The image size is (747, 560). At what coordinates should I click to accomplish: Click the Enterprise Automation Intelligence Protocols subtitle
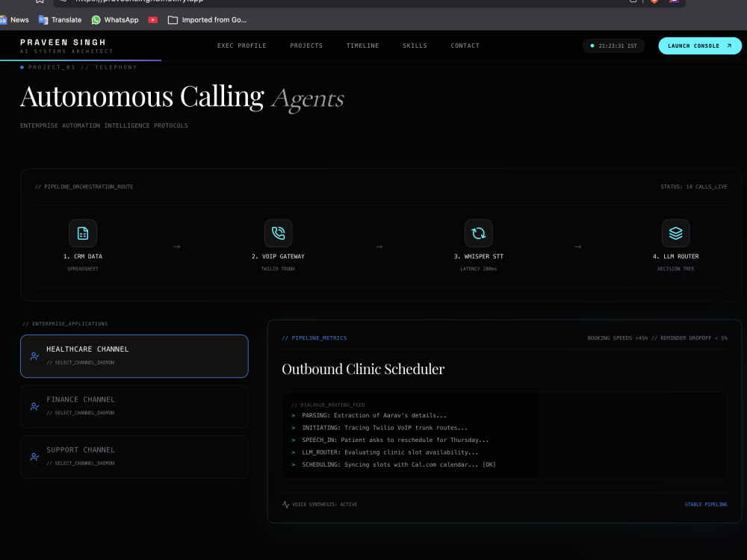[104, 125]
